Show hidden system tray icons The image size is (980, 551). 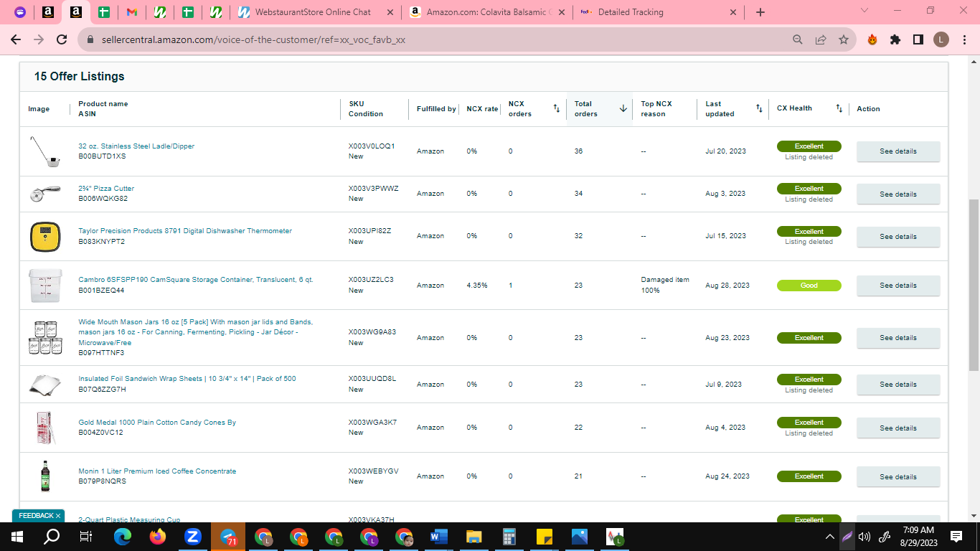tap(830, 537)
